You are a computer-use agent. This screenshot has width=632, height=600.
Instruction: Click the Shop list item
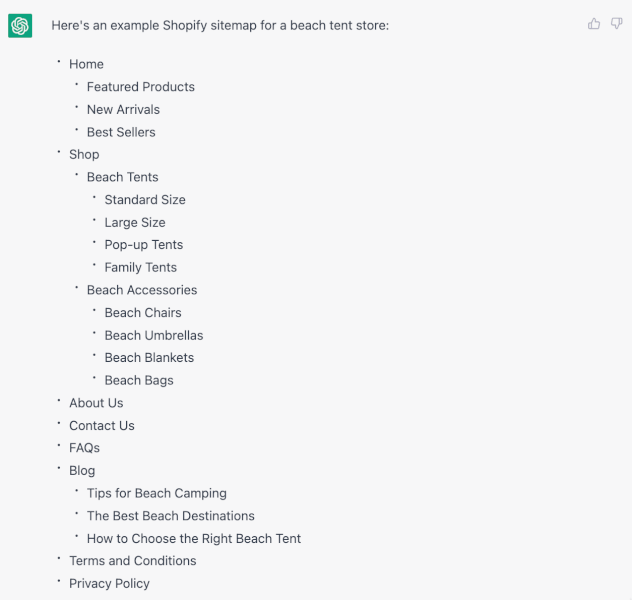click(x=84, y=154)
